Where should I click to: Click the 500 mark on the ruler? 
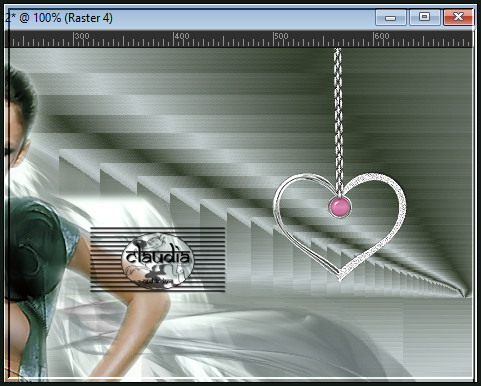click(281, 36)
